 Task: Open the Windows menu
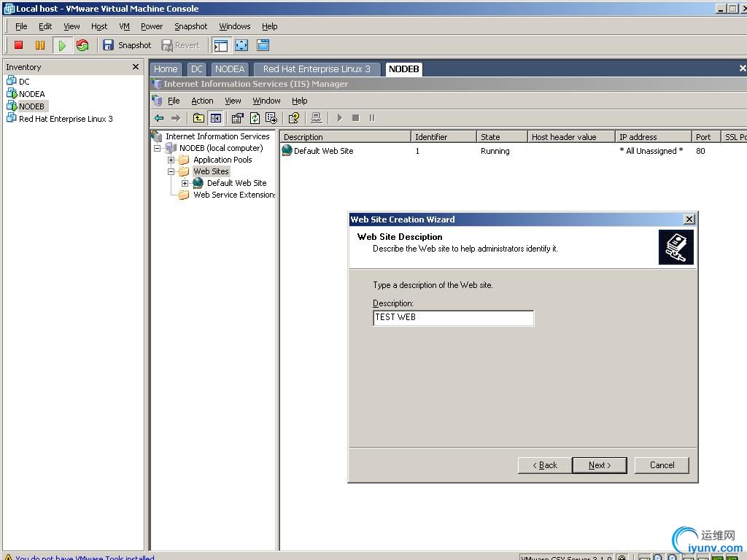pyautogui.click(x=235, y=26)
